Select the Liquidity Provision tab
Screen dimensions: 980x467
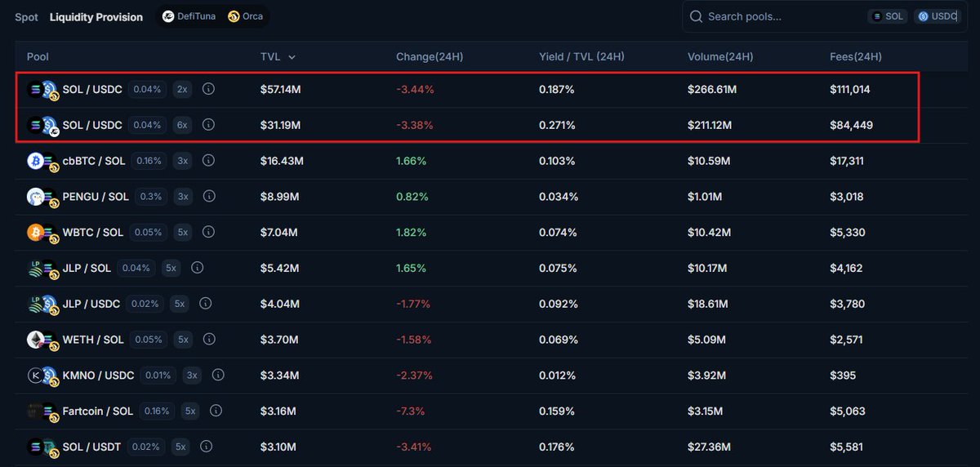point(96,17)
